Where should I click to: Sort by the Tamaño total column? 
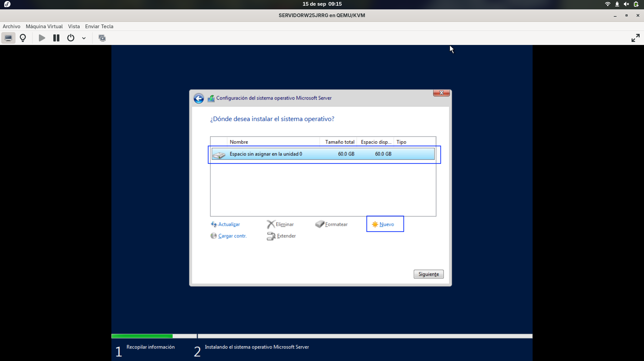(338, 142)
